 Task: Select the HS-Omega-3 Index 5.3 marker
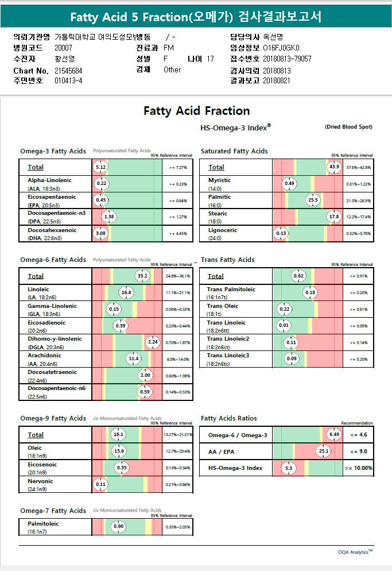[289, 468]
